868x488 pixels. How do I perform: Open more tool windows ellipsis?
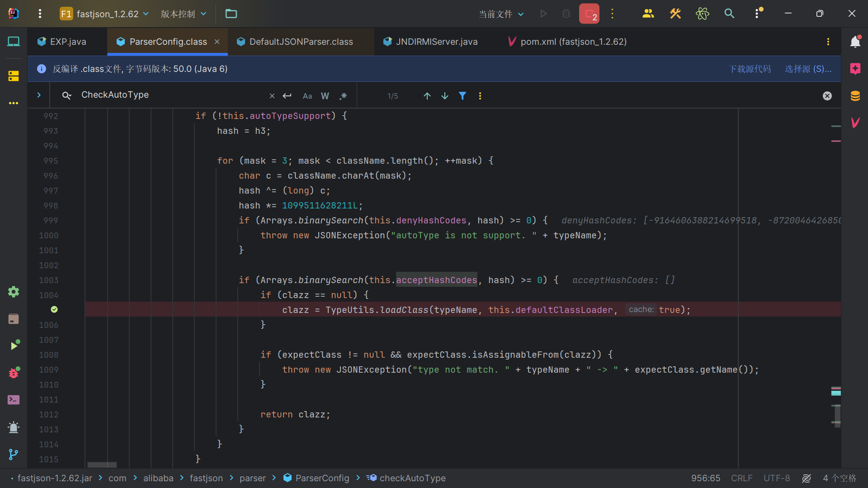coord(14,103)
